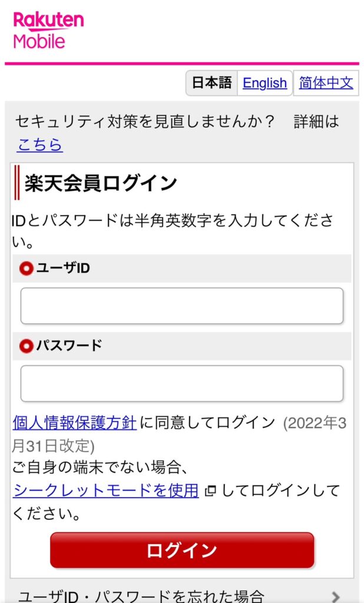Click the red required marker beside パスワード
This screenshot has height=603, width=364.
(27, 346)
